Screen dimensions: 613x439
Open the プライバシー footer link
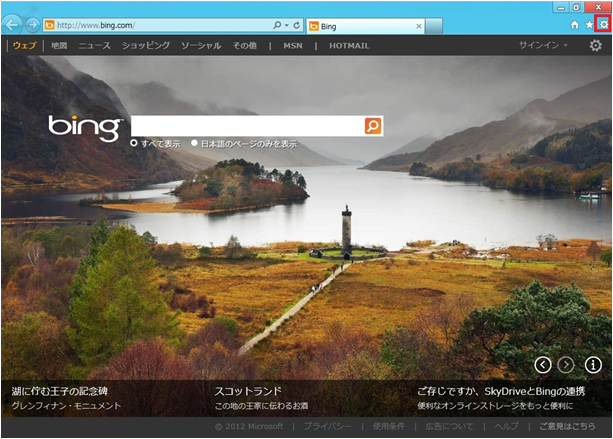tap(328, 426)
